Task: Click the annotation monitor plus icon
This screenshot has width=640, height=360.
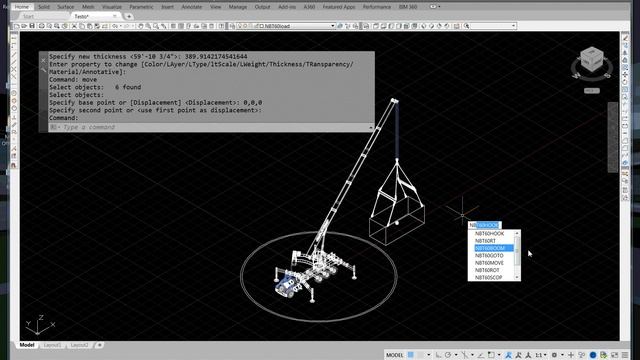Action: [571, 355]
